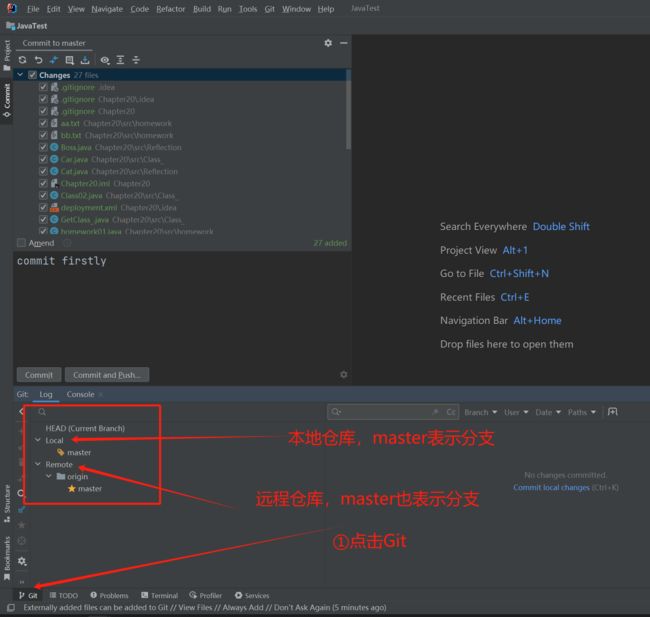
Task: Hide the Commit tool window
Action: (x=344, y=43)
